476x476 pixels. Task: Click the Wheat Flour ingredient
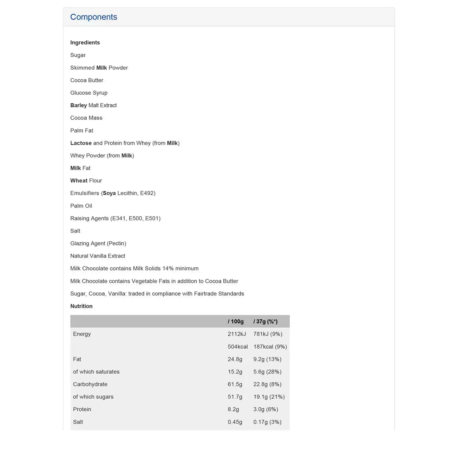click(x=86, y=180)
